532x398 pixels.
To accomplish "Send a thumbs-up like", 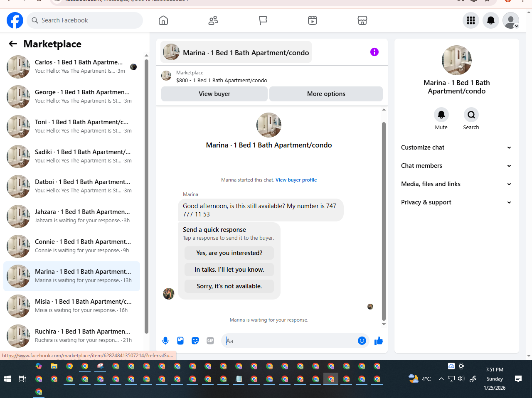I will (x=379, y=341).
